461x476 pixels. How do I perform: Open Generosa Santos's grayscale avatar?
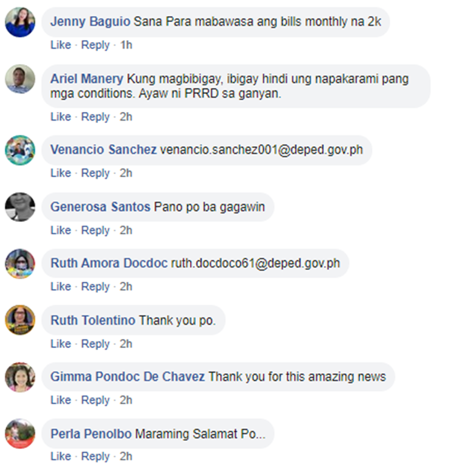click(x=20, y=207)
